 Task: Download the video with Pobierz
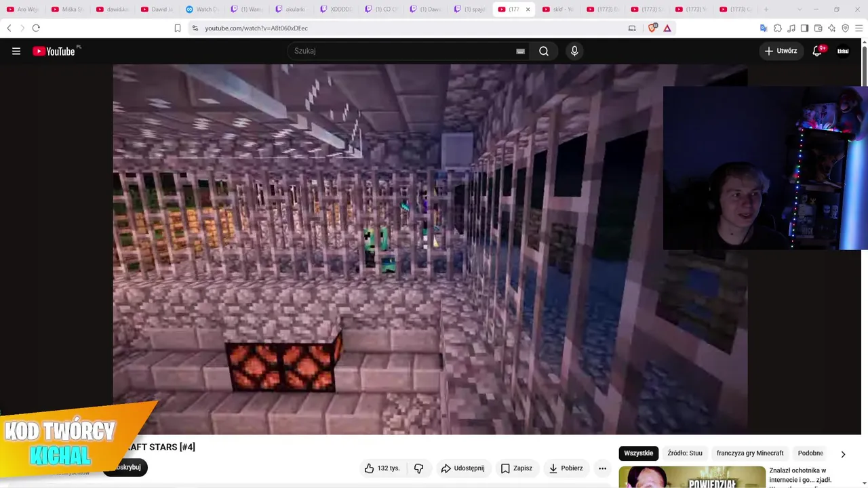[x=566, y=468]
